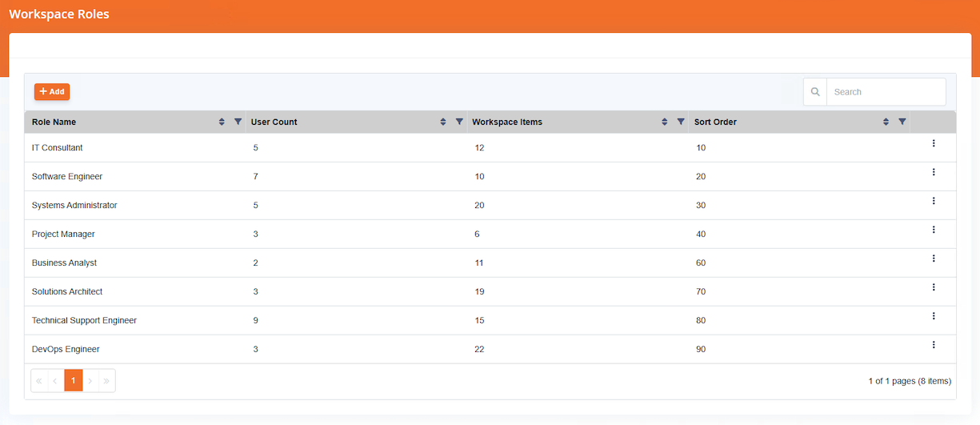Image resolution: width=980 pixels, height=425 pixels.
Task: Click workspace items value 22
Action: coord(479,349)
